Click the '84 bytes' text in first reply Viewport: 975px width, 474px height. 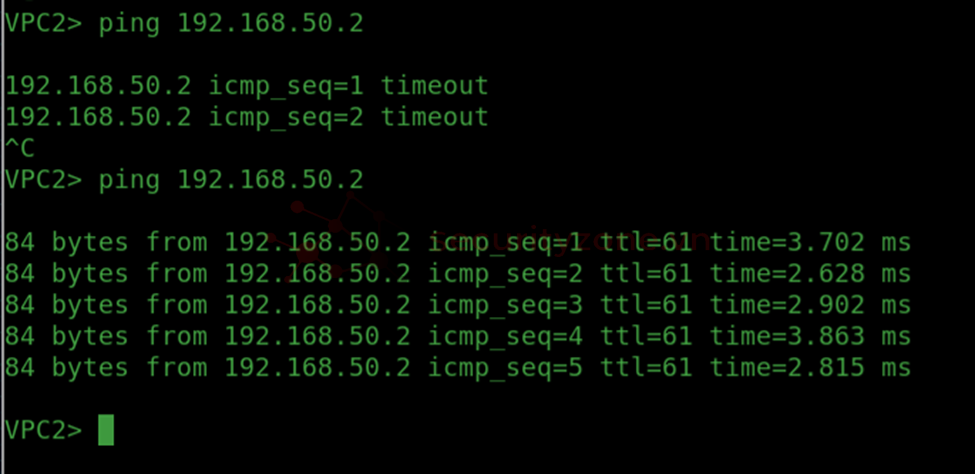pos(67,243)
